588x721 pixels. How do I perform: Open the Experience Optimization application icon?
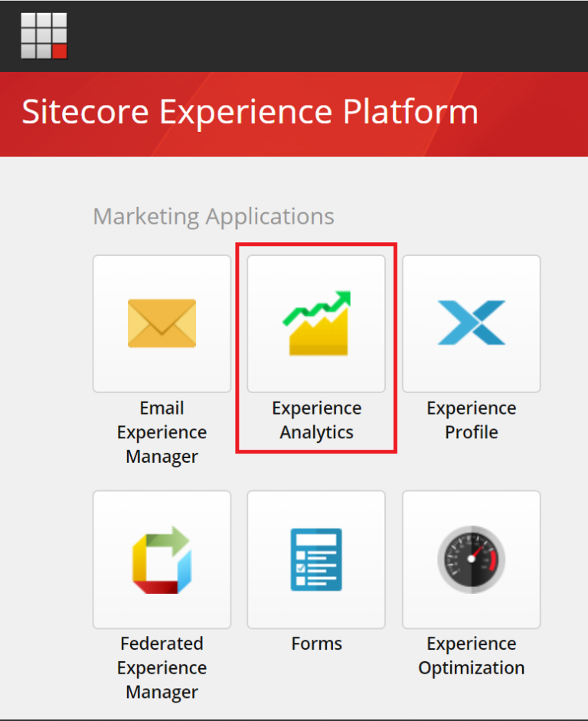pos(471,559)
